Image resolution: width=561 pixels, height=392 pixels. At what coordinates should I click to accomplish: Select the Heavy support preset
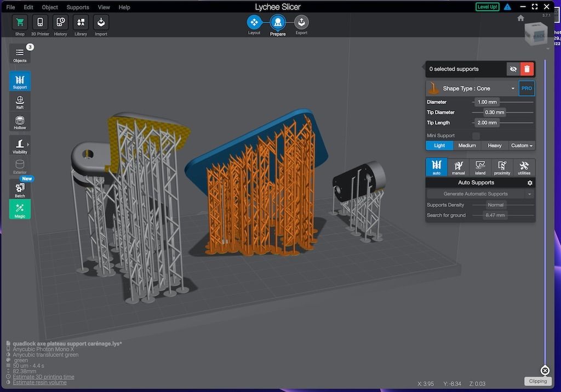click(x=495, y=146)
